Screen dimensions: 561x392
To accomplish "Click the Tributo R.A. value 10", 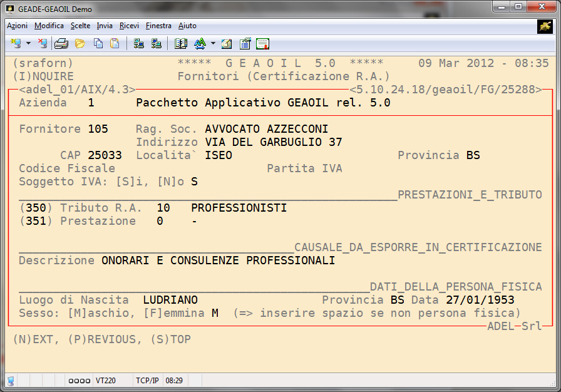I will (163, 208).
